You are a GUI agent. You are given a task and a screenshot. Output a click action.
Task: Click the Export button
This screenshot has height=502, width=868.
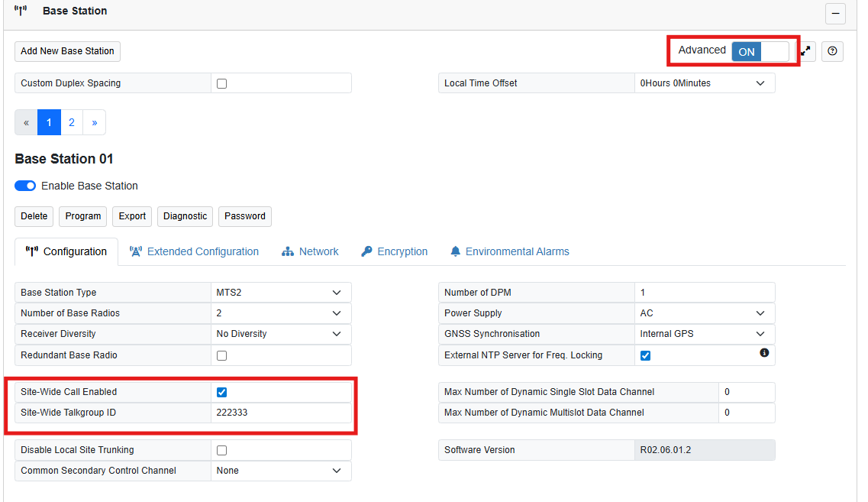click(132, 216)
